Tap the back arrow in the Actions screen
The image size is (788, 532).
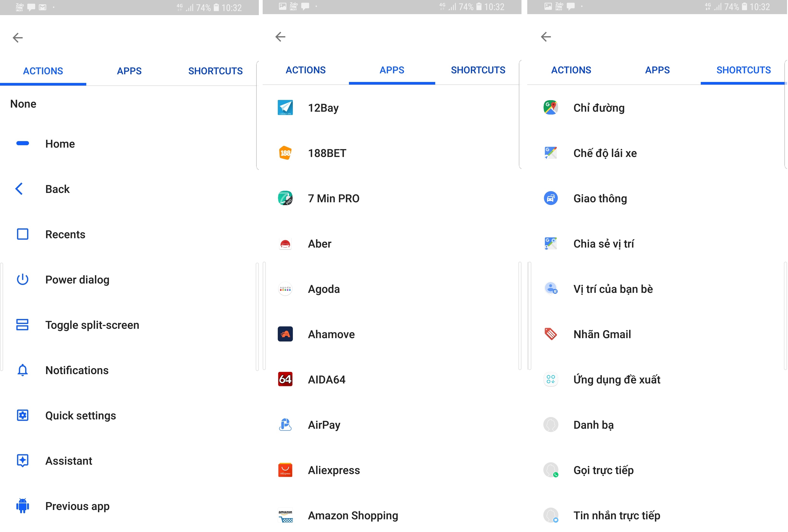pyautogui.click(x=18, y=38)
